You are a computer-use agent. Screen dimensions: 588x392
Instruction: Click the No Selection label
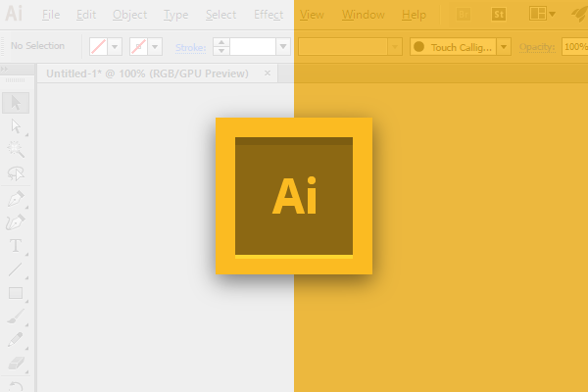[x=37, y=46]
